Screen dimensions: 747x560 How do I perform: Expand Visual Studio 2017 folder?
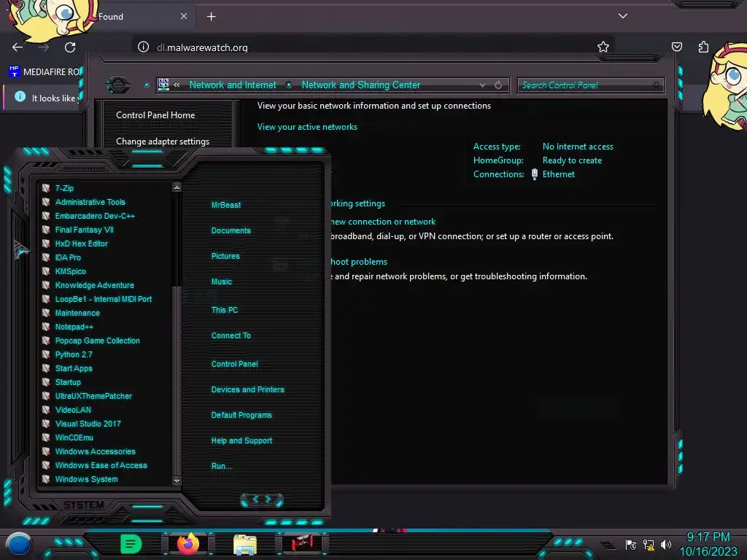pos(88,424)
